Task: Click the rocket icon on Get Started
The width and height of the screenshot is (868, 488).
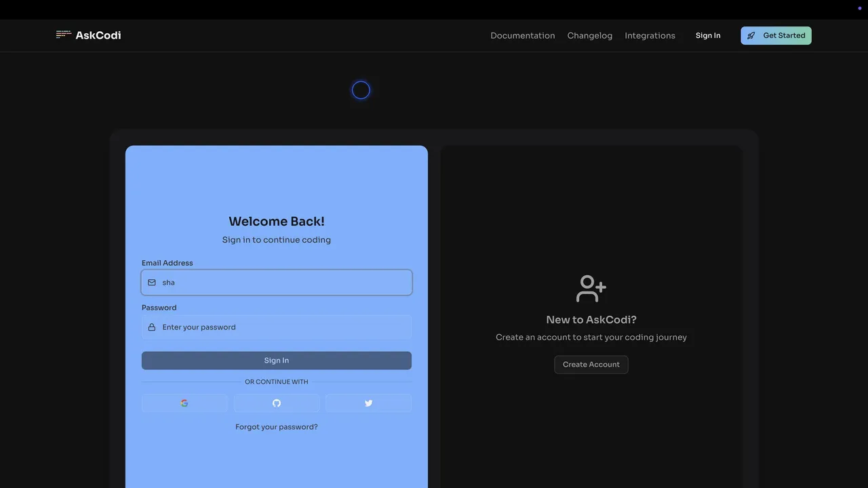Action: (x=751, y=36)
